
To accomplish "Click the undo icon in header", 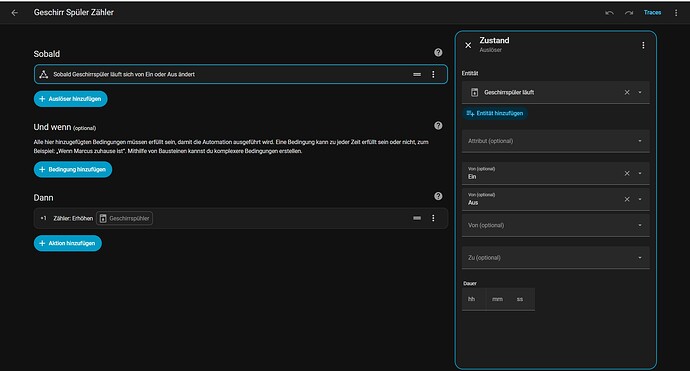I will tap(609, 13).
